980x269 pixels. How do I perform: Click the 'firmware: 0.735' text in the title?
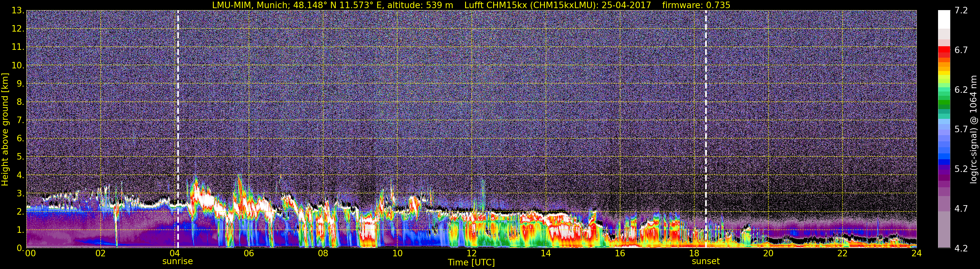696,5
